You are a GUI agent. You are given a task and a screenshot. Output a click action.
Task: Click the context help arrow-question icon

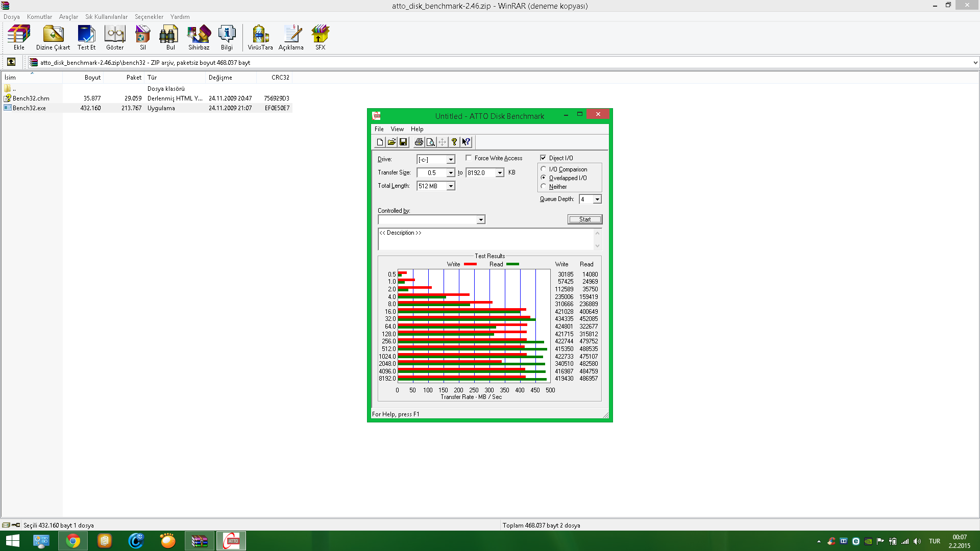[466, 142]
